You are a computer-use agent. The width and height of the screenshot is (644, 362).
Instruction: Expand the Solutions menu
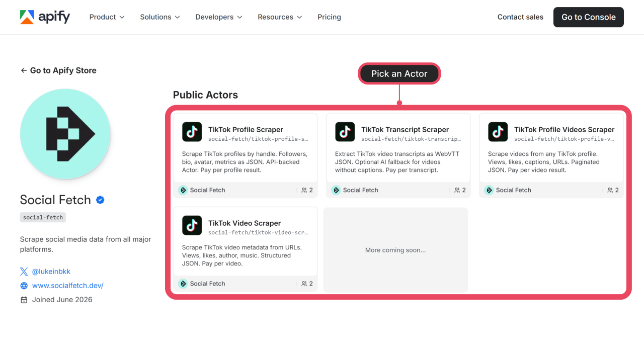pyautogui.click(x=160, y=17)
